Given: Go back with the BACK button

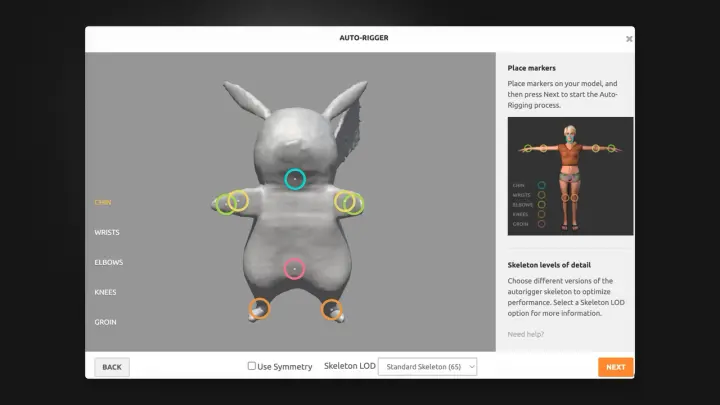Looking at the screenshot, I should [112, 367].
